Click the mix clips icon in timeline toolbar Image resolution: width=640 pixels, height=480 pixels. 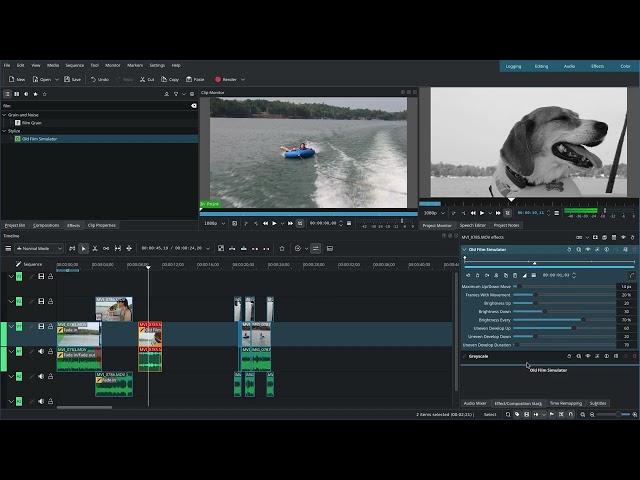pos(220,248)
